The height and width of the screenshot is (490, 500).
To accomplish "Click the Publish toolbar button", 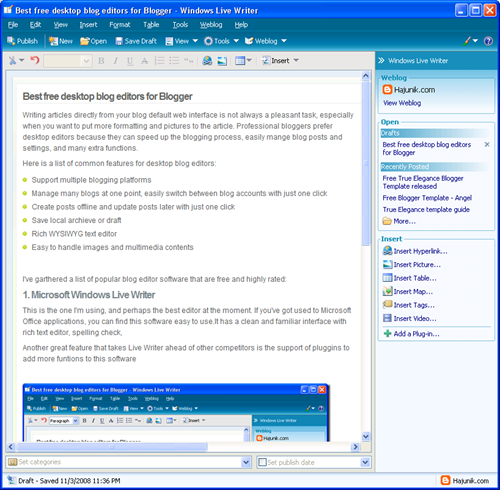I will coord(22,41).
